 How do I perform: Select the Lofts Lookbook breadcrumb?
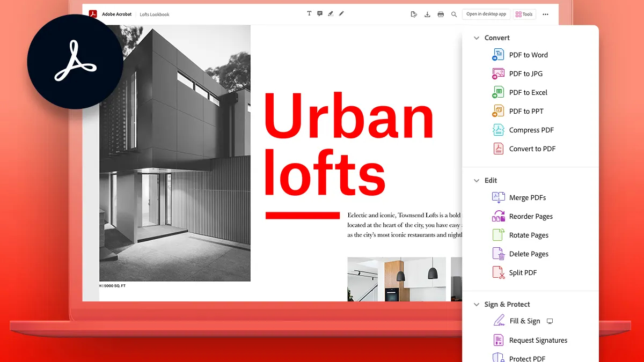[154, 14]
